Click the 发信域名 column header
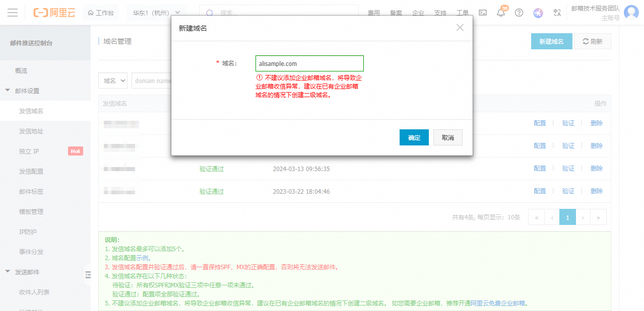This screenshot has height=311, width=644. tap(115, 104)
